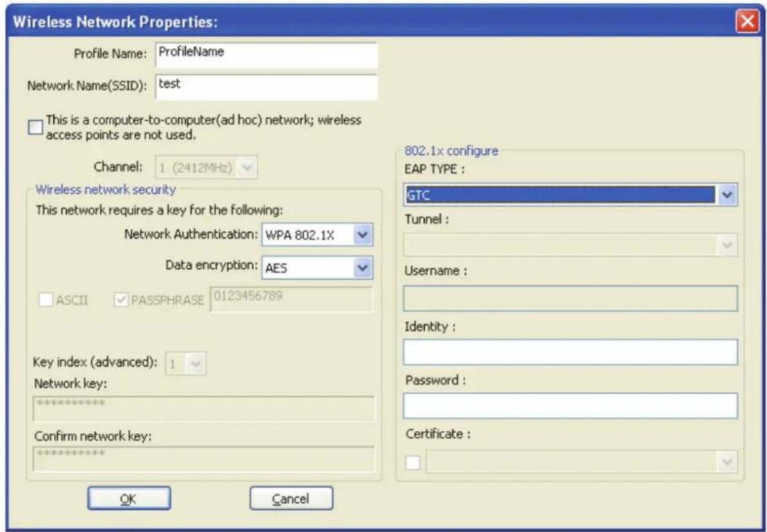Confirm settings with the OK button
This screenshot has height=532, width=767.
(x=129, y=499)
